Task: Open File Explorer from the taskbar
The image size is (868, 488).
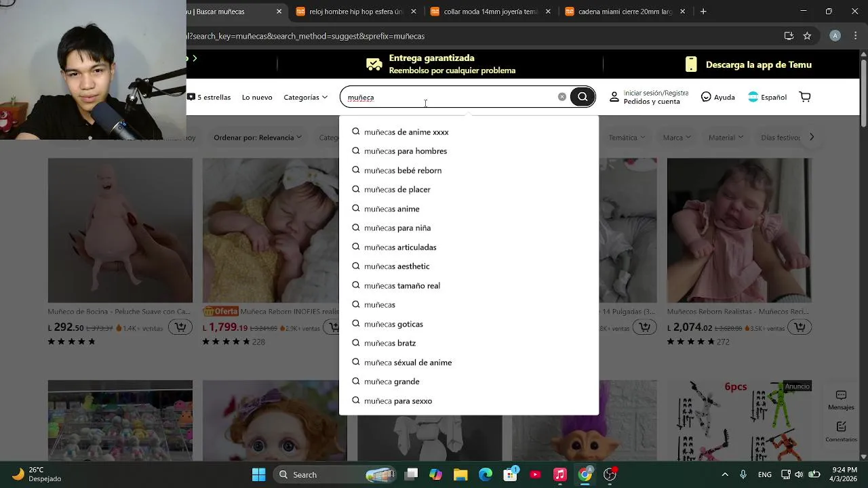Action: pyautogui.click(x=460, y=474)
